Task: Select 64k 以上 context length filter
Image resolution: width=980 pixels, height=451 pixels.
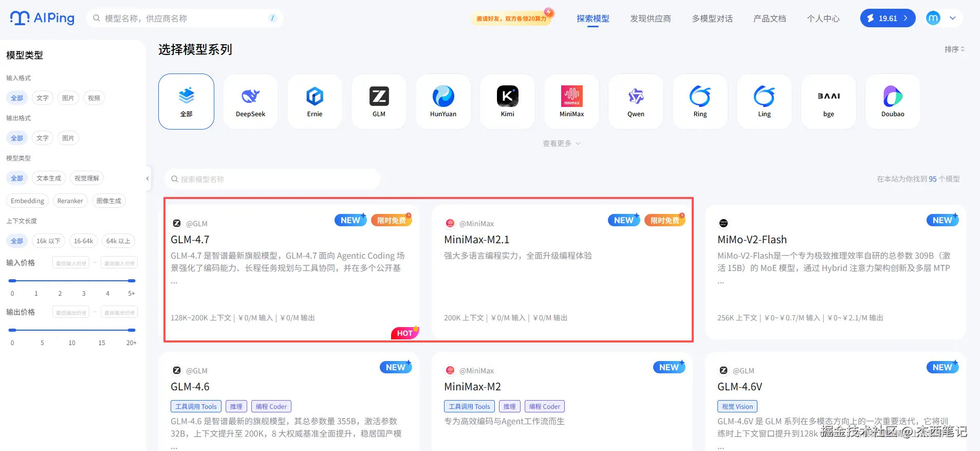Action: (x=118, y=241)
